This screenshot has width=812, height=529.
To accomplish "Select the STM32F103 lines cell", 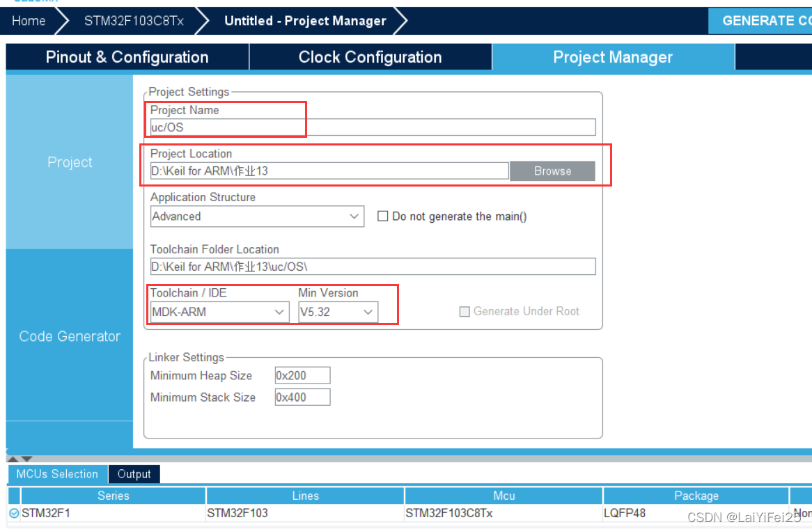I will [x=305, y=513].
